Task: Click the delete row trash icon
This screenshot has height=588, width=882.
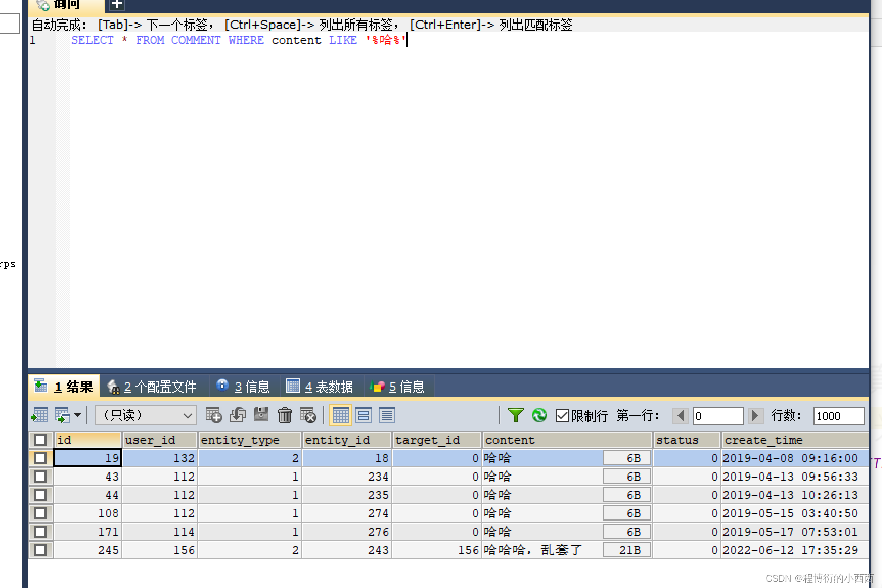Action: (285, 415)
